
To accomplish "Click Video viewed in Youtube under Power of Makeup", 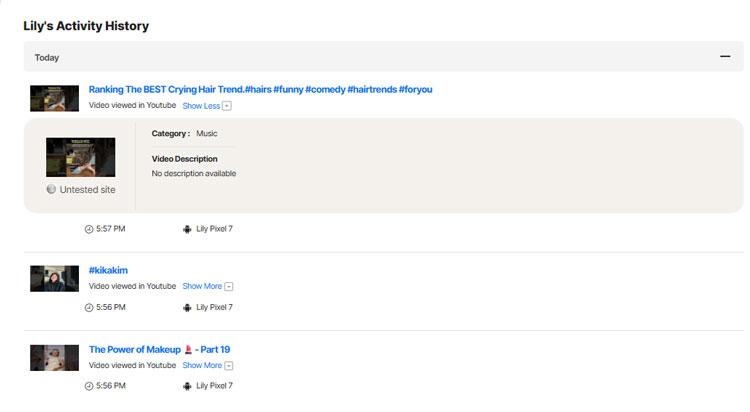I will 132,365.
